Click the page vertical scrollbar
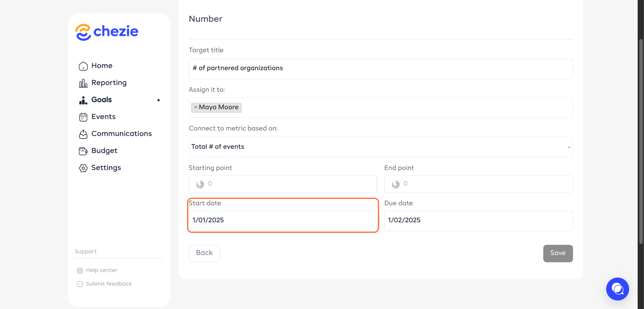 [641, 140]
